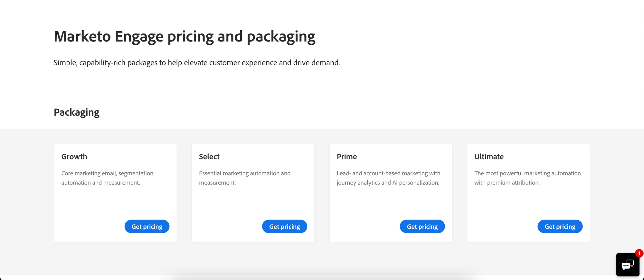Click the Ultimate package description text
Image resolution: width=644 pixels, height=280 pixels.
pyautogui.click(x=527, y=178)
